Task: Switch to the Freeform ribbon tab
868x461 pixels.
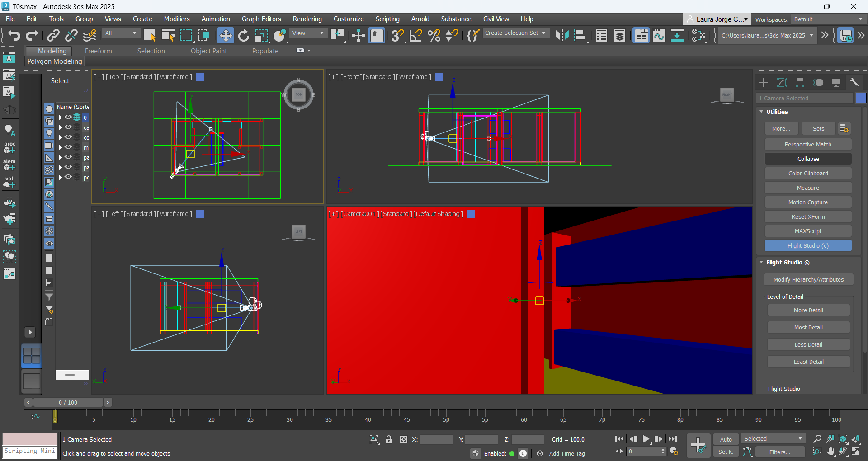Action: [x=98, y=51]
